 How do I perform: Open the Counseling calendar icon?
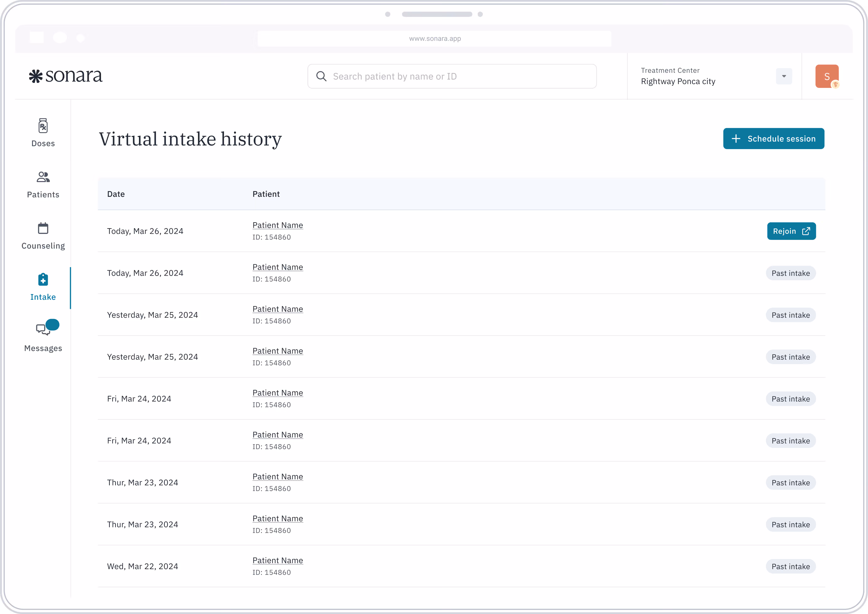[x=43, y=228]
